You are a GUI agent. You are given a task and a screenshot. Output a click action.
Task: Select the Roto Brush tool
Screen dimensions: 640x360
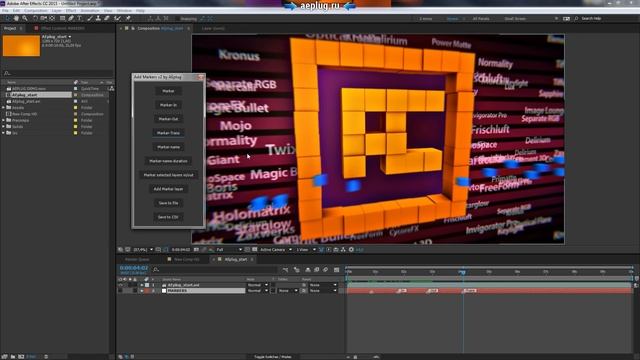[118, 18]
